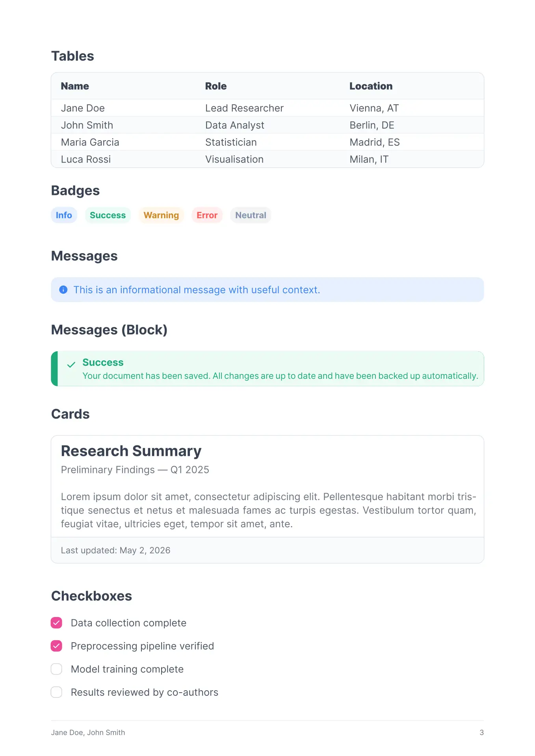This screenshot has height=756, width=535.
Task: Select the Luca Rossi table row
Action: pyautogui.click(x=267, y=159)
